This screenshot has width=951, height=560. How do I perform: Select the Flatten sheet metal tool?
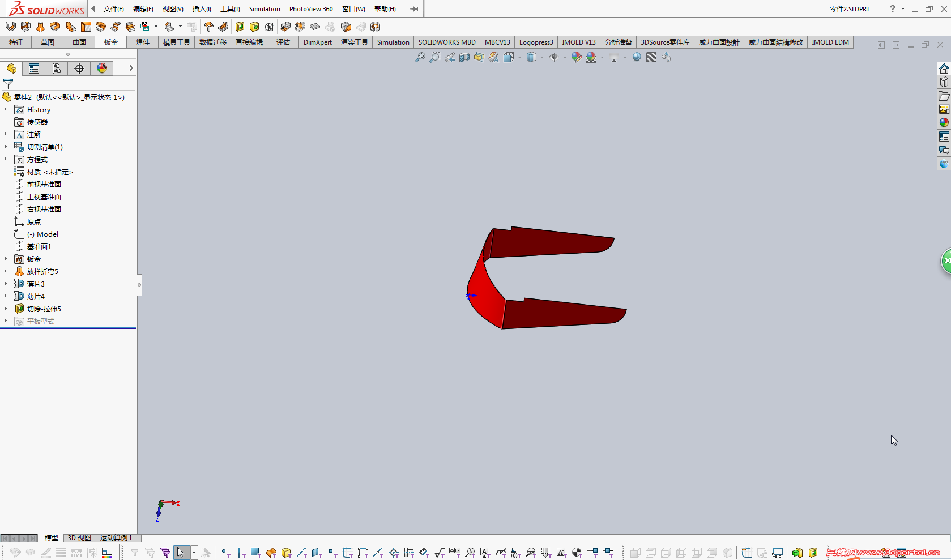click(315, 27)
